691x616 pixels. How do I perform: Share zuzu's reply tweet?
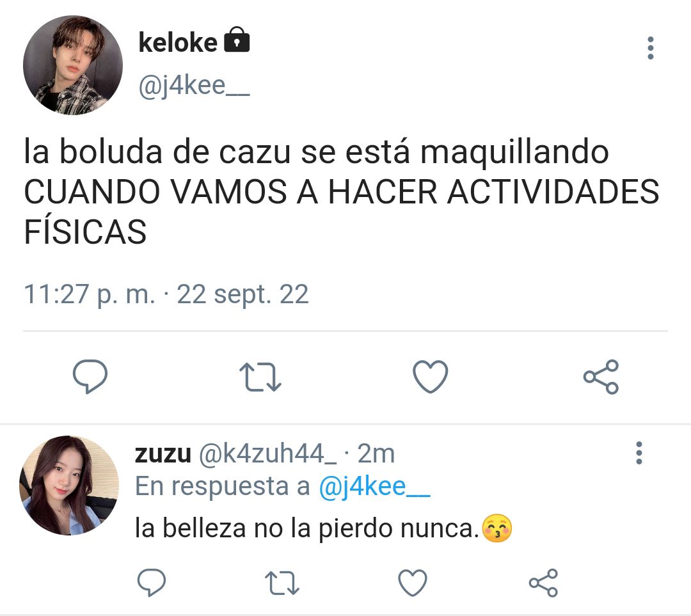click(543, 583)
